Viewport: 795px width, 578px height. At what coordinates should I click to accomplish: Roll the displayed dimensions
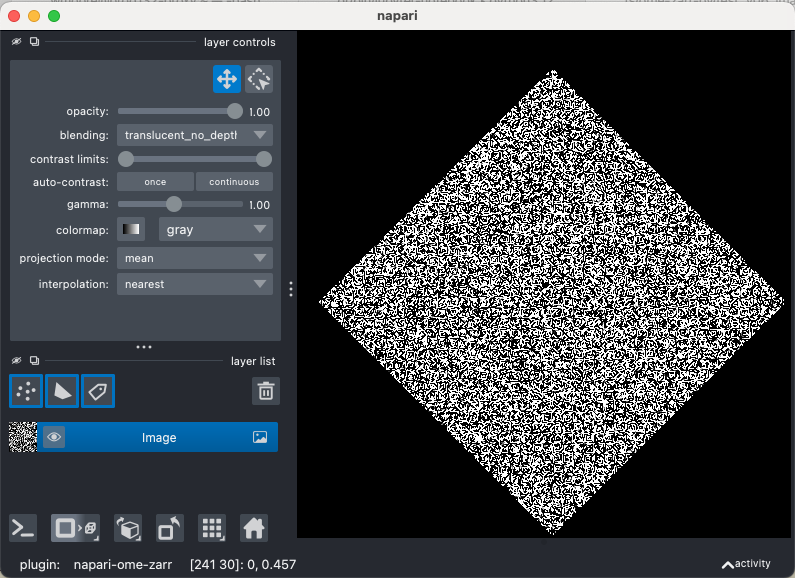(x=128, y=528)
